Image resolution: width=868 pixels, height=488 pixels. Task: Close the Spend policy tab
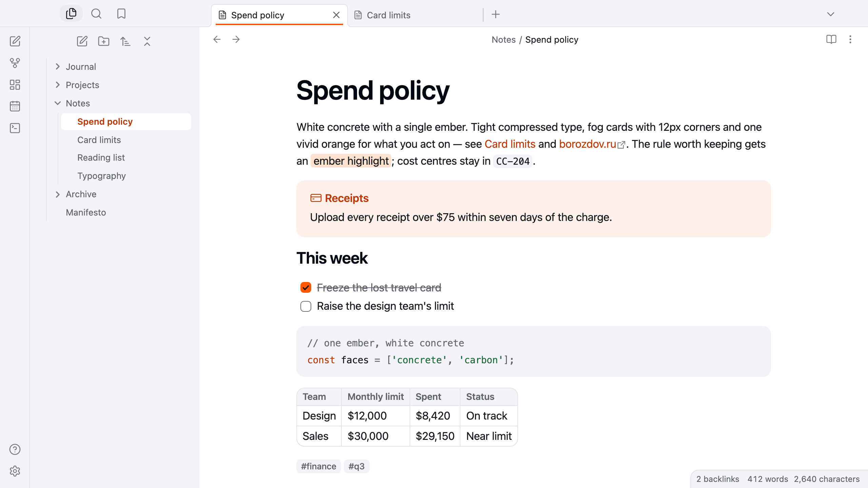(x=336, y=15)
